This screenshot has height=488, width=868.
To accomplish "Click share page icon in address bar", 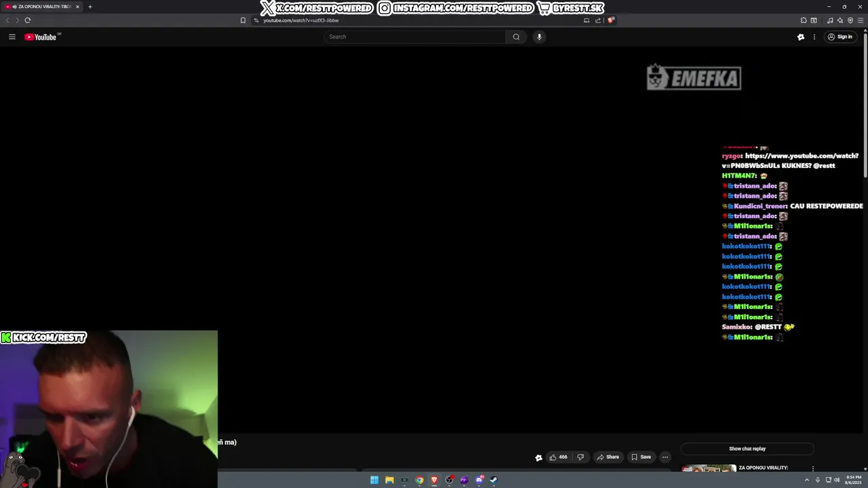I will click(x=598, y=20).
